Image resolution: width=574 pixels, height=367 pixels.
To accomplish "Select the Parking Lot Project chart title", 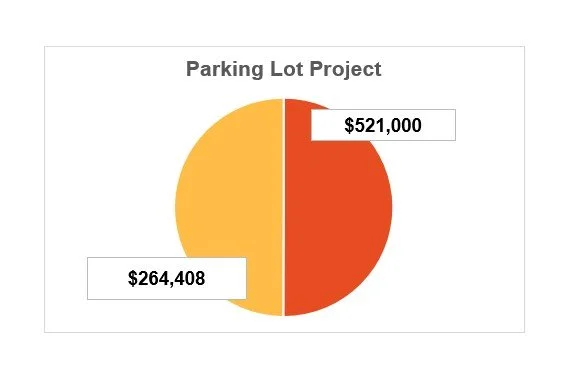I will tap(284, 69).
